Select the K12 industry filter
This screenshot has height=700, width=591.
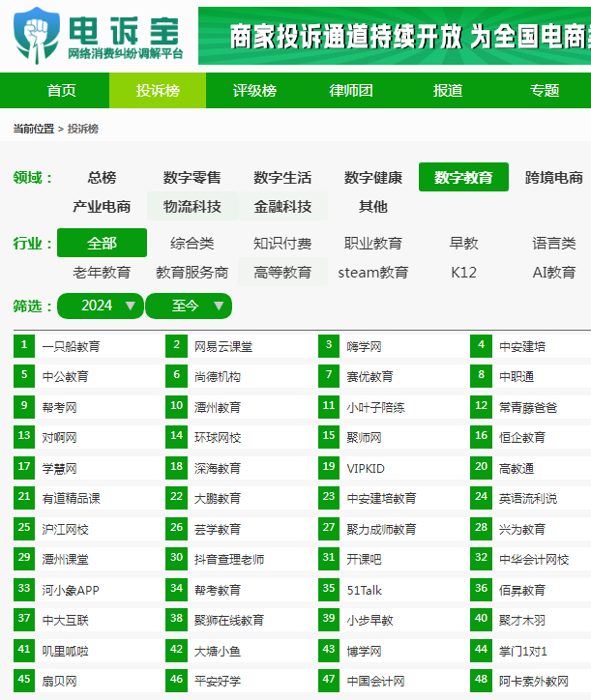(463, 272)
